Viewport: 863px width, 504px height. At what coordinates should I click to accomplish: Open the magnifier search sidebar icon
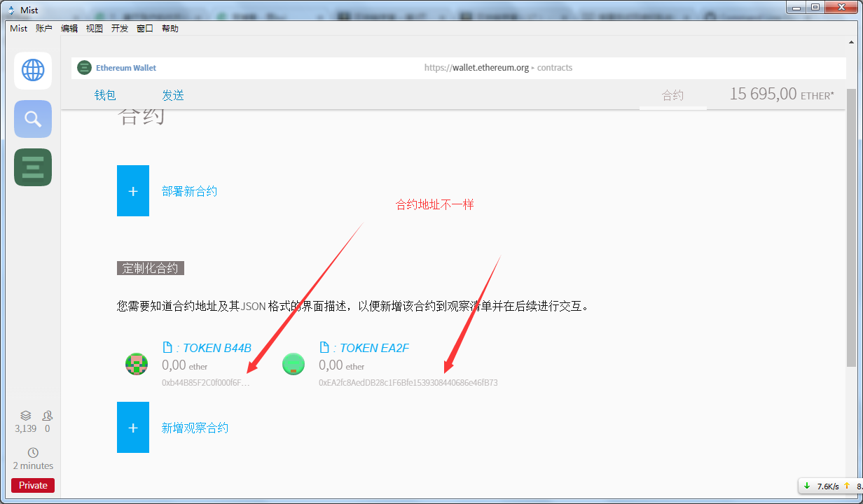click(x=33, y=119)
